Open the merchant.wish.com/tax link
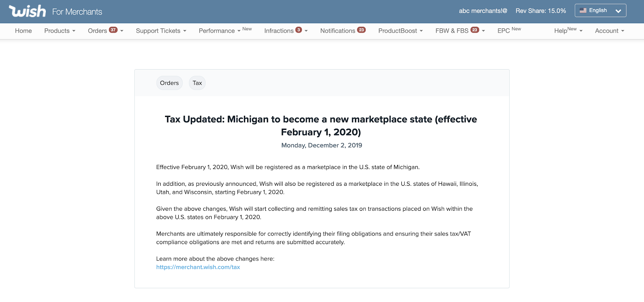644x302 pixels. click(198, 267)
